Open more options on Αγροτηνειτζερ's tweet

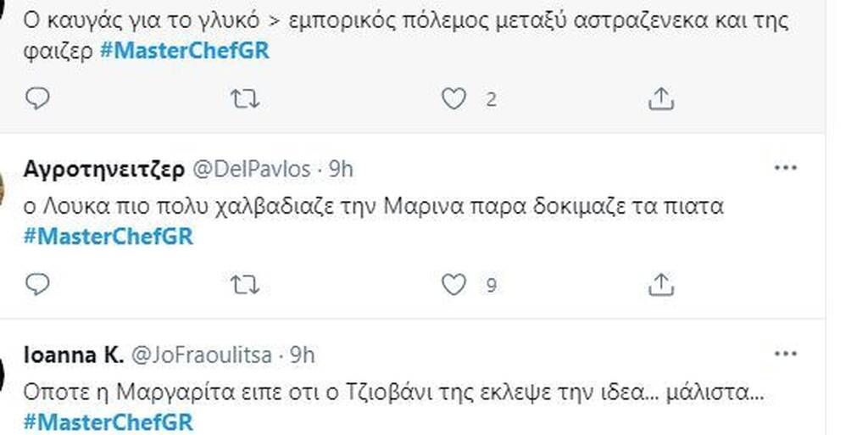click(x=786, y=168)
